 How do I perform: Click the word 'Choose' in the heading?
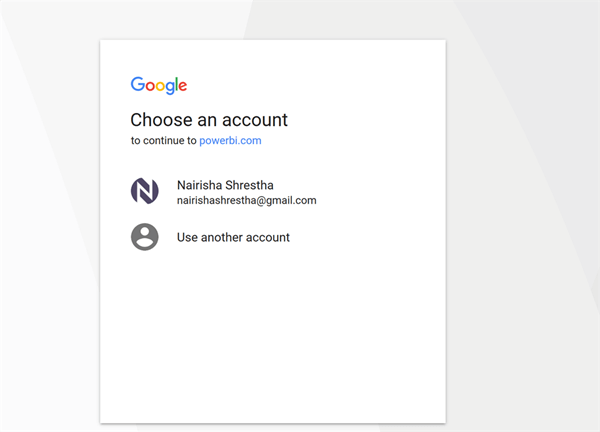coord(159,120)
